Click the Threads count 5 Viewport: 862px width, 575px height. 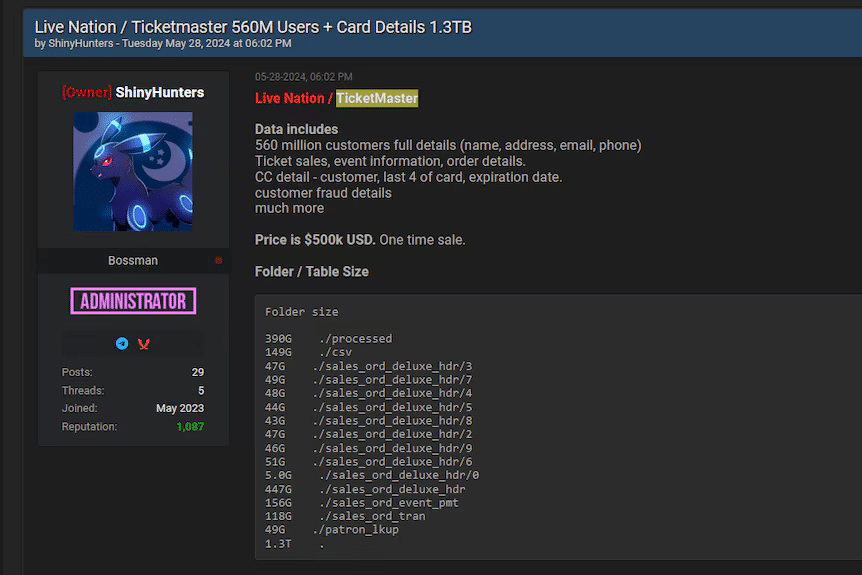click(x=201, y=391)
